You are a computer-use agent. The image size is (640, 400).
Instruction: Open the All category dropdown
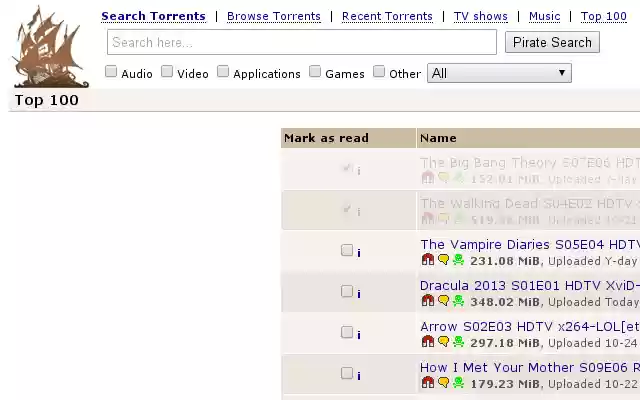[499, 73]
